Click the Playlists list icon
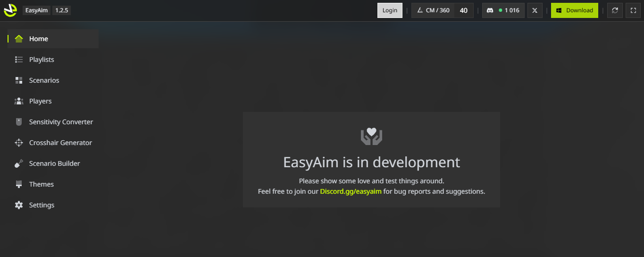 [19, 60]
